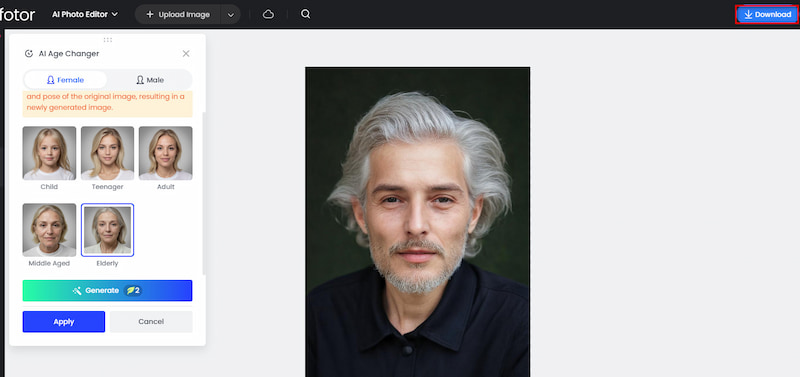Click the panel vertical scrollbar
This screenshot has width=800, height=377.
point(204,194)
